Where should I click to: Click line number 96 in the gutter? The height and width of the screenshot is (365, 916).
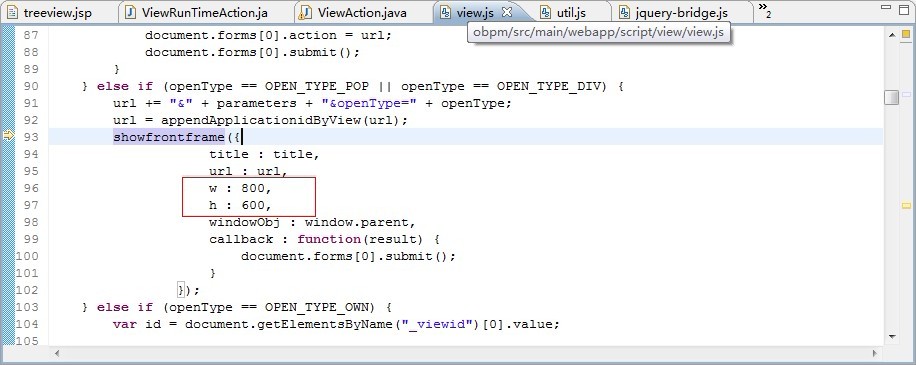tap(31, 188)
